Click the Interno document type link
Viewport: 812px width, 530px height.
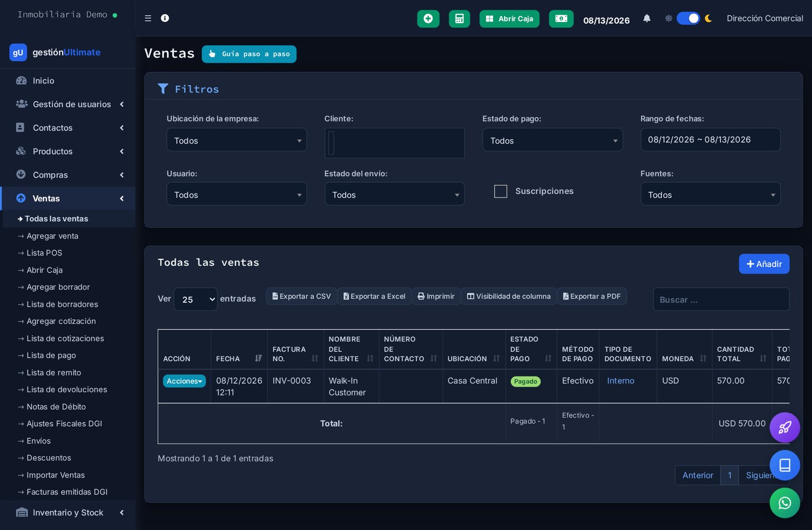point(621,381)
